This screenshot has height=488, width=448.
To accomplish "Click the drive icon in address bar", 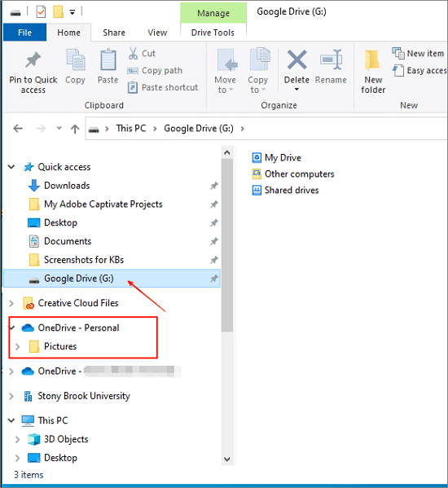I will point(94,130).
